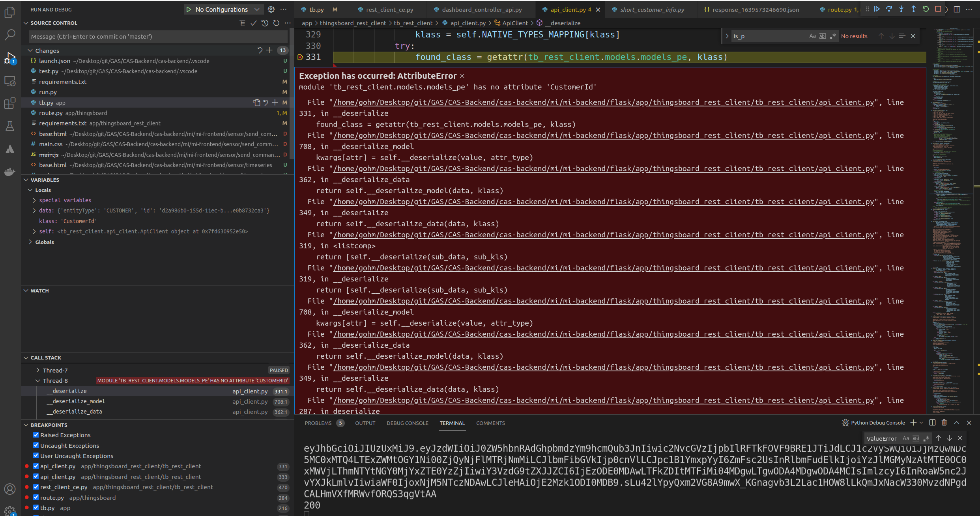Click the commit message input field
980x516 pixels.
tap(157, 36)
